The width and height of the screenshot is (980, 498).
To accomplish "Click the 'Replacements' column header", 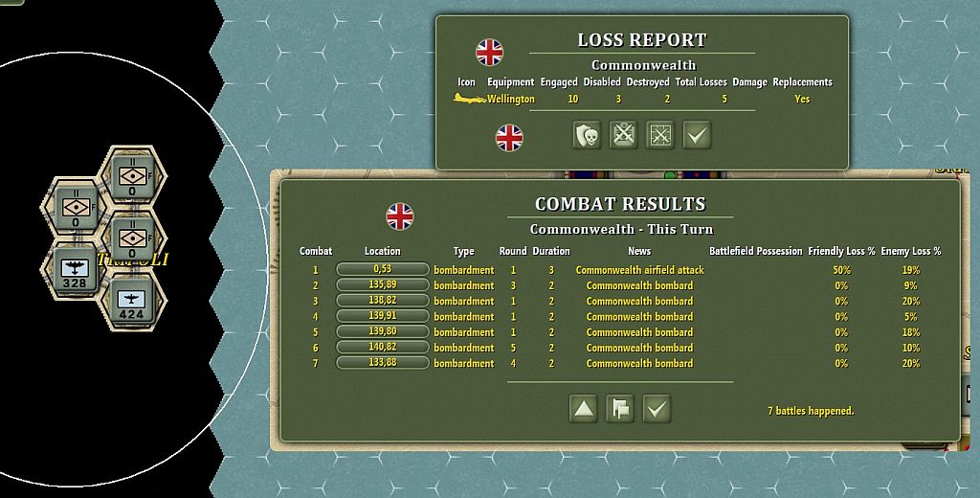I will (x=803, y=82).
